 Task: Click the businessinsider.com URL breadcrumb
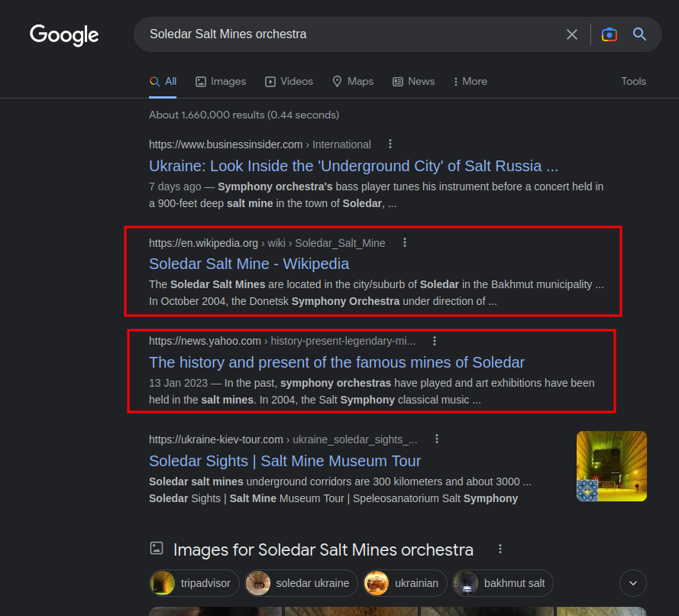pyautogui.click(x=260, y=144)
